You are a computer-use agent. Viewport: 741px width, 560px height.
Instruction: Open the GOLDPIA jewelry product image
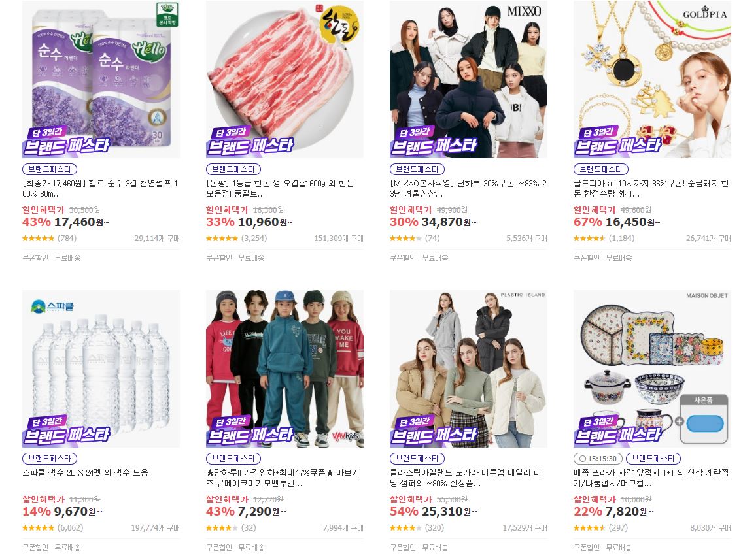tap(652, 79)
